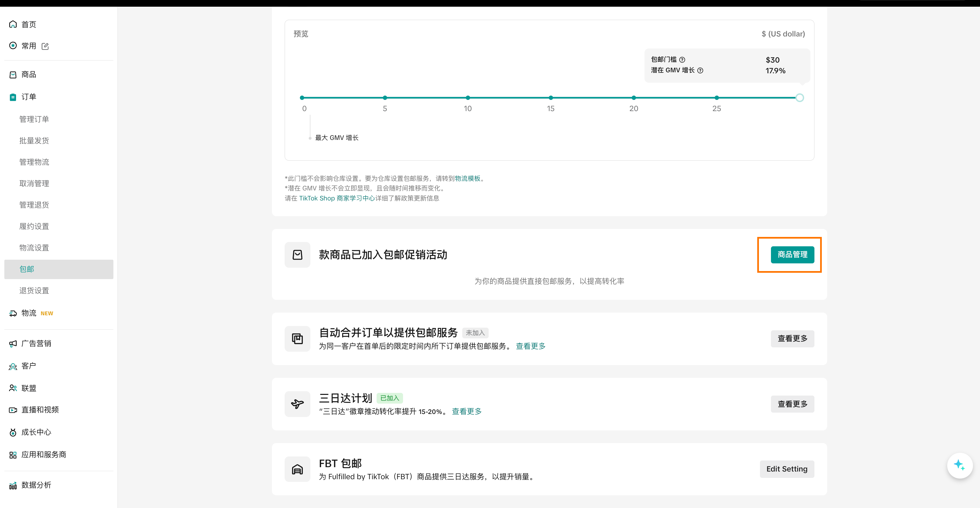Viewport: 980px width, 508px height.
Task: Click Edit Setting for FBT 包邮
Action: [x=786, y=469]
